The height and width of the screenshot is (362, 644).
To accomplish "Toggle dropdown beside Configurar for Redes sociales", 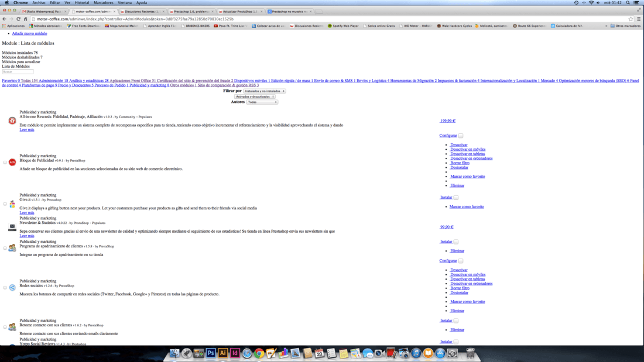I will coord(461,261).
